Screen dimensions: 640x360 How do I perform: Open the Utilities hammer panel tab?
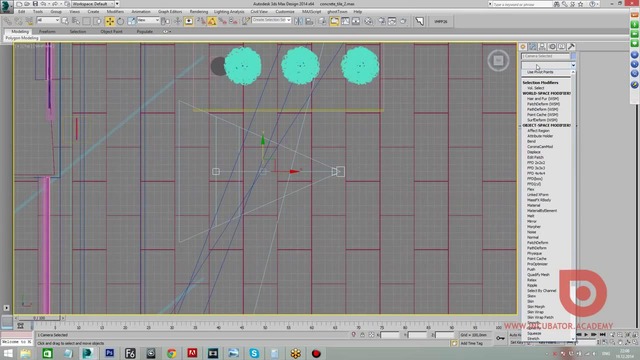(x=571, y=47)
